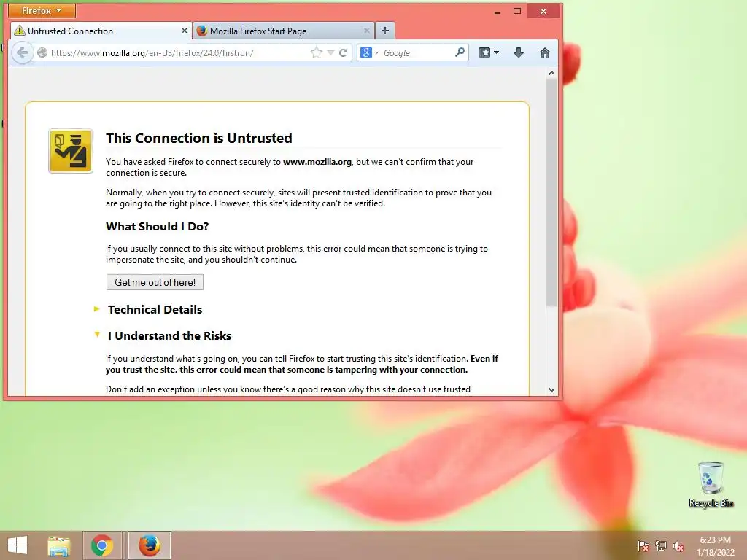Go to the Home page icon
Screen dimensions: 747x560
point(544,52)
